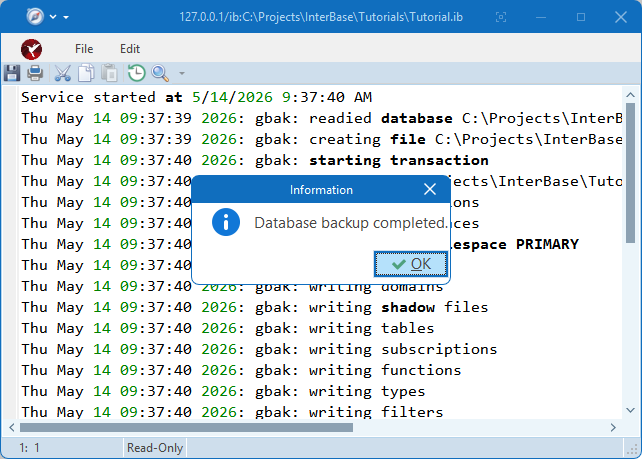The height and width of the screenshot is (459, 642).
Task: Click the green clock history icon
Action: pyautogui.click(x=136, y=73)
